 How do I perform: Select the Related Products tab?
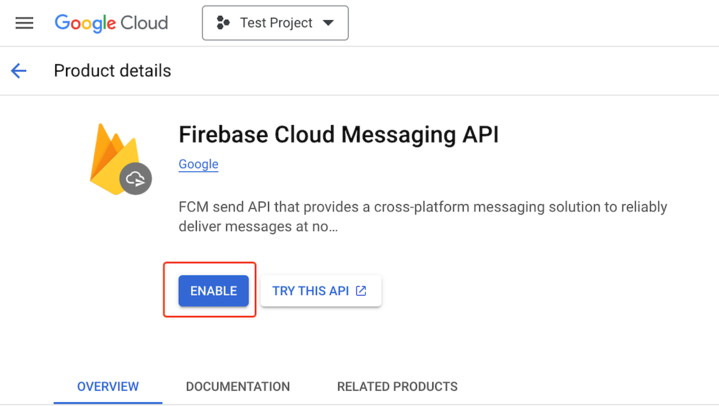[397, 386]
